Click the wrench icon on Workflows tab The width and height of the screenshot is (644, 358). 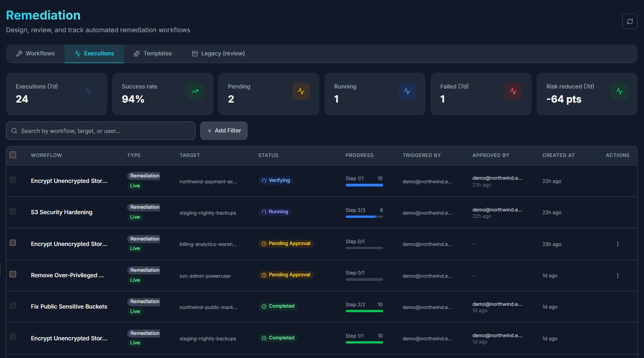[19, 54]
